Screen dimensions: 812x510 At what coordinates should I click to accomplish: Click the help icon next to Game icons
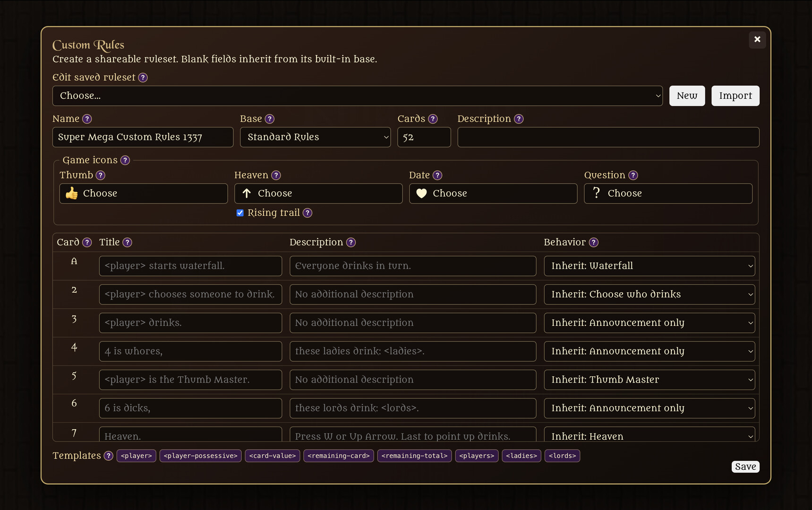point(125,160)
